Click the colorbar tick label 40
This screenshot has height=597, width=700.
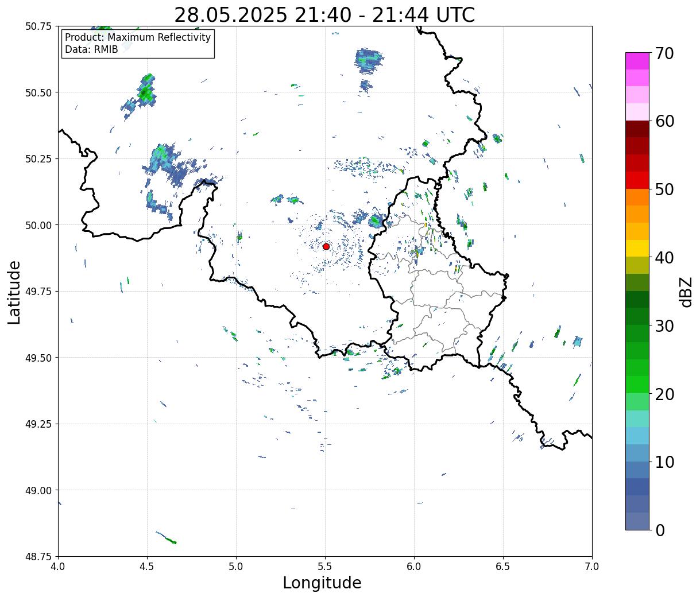664,257
